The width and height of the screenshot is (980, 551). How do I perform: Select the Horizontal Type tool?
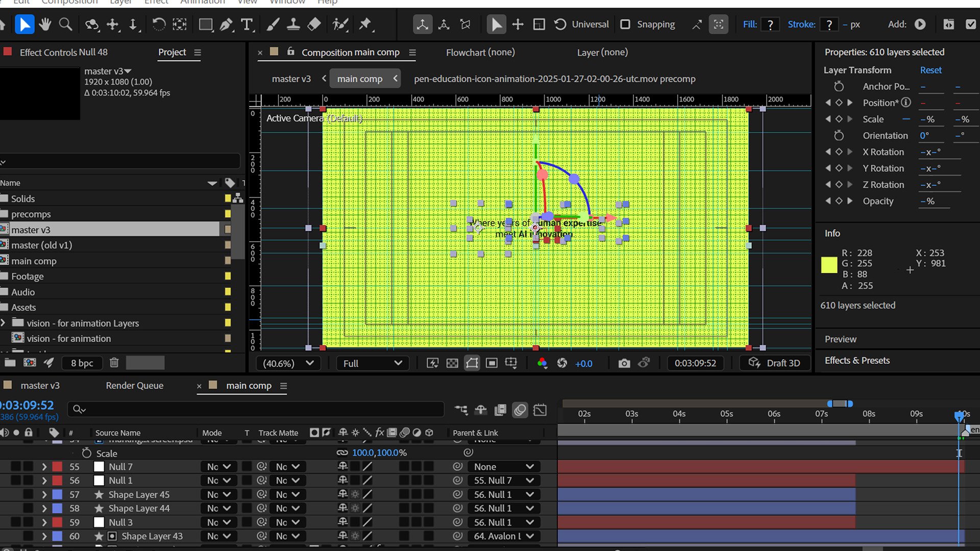click(247, 24)
